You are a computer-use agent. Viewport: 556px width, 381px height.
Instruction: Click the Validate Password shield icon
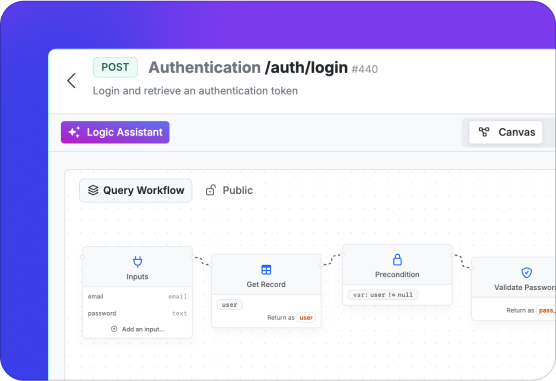[x=527, y=272]
